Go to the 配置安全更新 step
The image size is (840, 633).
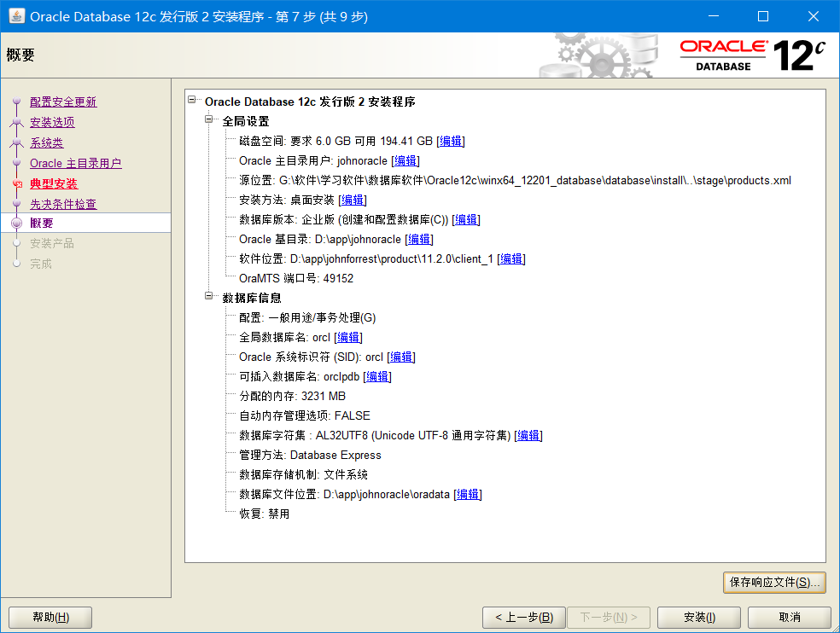click(x=63, y=102)
